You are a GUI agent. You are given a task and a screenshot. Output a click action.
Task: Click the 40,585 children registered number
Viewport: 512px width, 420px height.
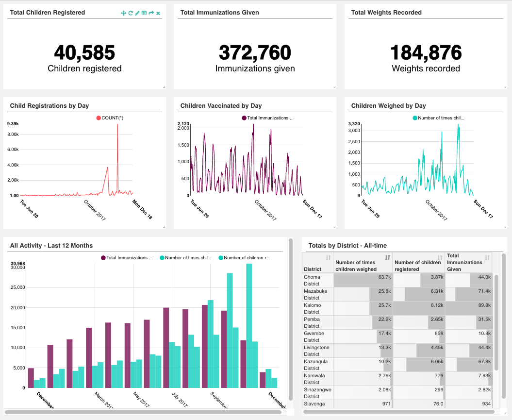(x=84, y=52)
